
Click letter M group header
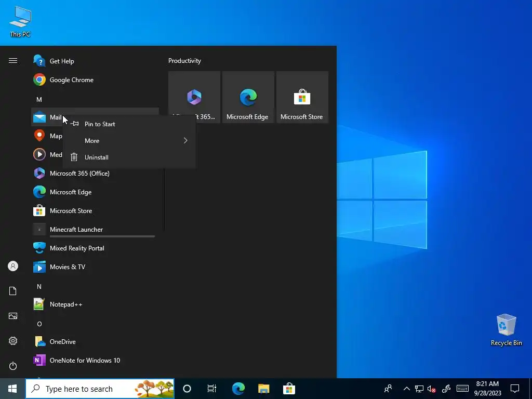[39, 99]
